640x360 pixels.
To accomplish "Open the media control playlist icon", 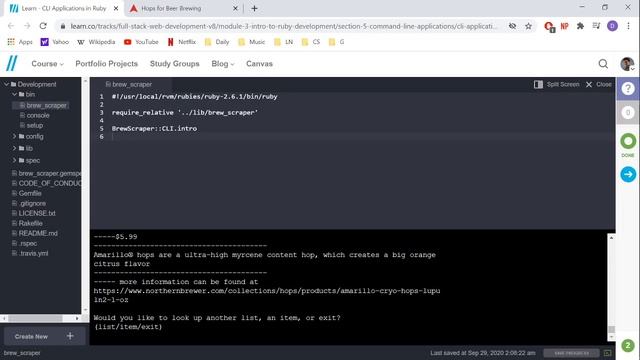I will [596, 26].
